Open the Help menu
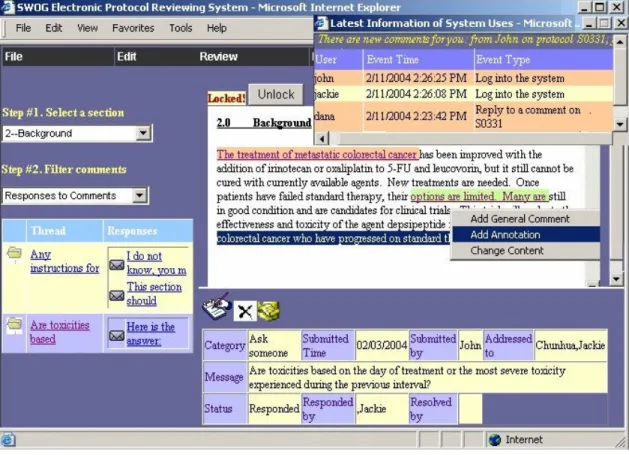Screen dimensions: 629x455 click(x=217, y=28)
